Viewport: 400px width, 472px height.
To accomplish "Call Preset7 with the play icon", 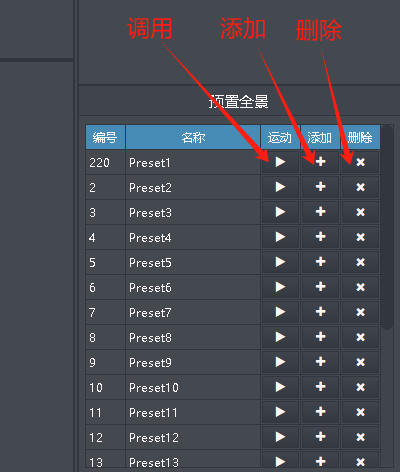I will (x=280, y=312).
